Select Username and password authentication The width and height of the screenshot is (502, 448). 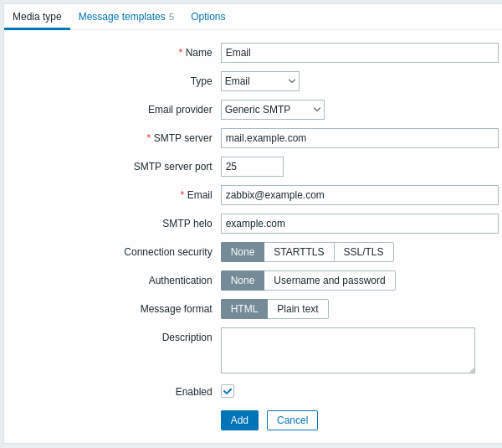pyautogui.click(x=330, y=281)
